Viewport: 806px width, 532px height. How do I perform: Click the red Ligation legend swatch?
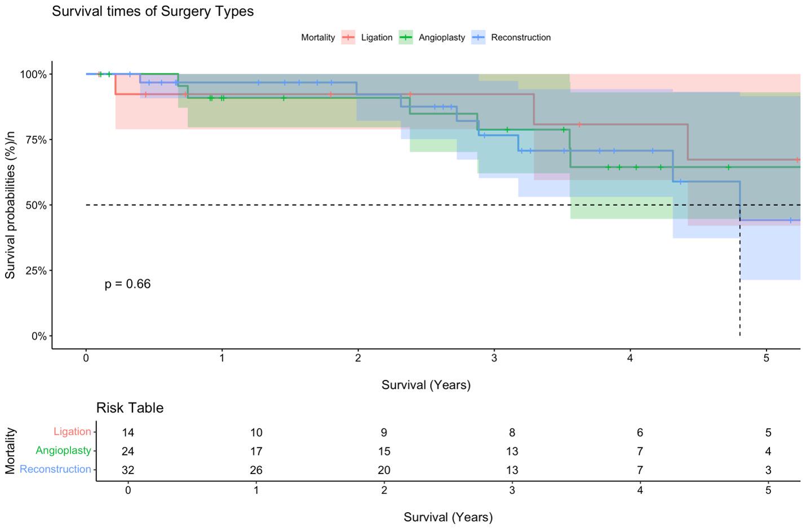[348, 38]
